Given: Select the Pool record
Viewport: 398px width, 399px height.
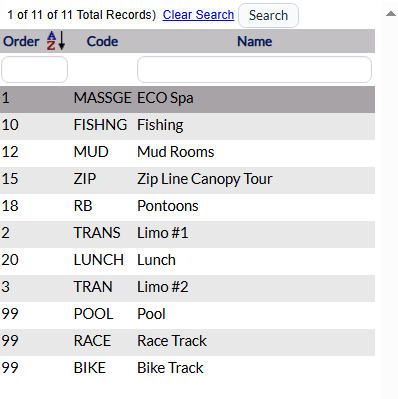Looking at the screenshot, I should point(187,315).
